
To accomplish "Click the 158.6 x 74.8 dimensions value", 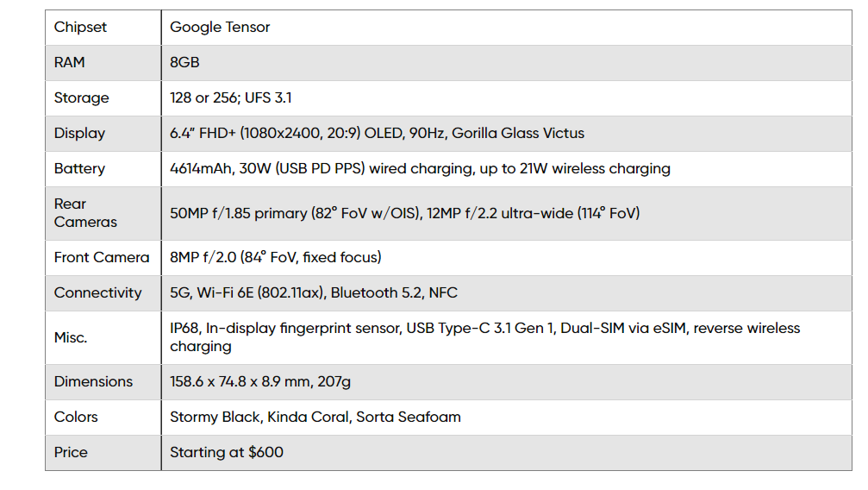I will point(259,382).
